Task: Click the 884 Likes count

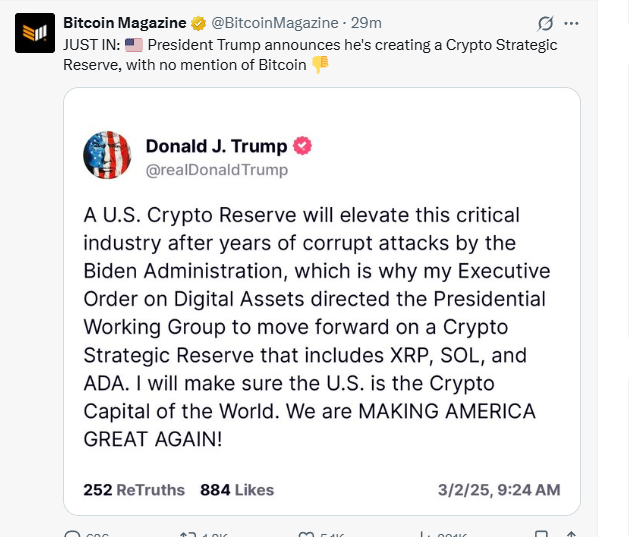Action: [237, 490]
